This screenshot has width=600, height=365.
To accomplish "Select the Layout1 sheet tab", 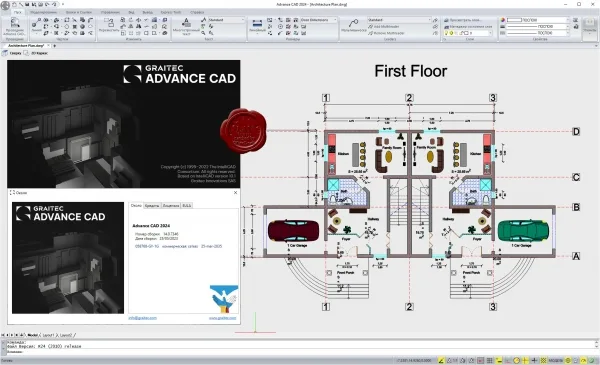I will tap(48, 335).
